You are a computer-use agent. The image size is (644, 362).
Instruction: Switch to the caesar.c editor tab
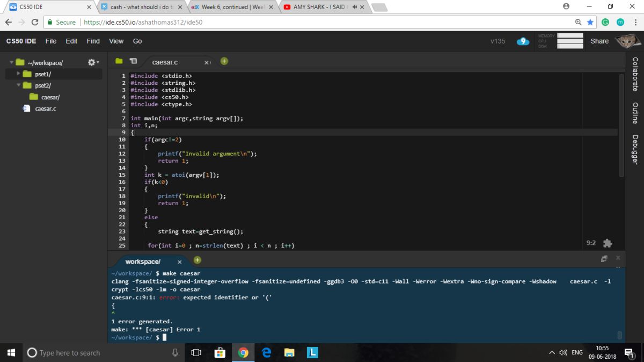pyautogui.click(x=165, y=63)
